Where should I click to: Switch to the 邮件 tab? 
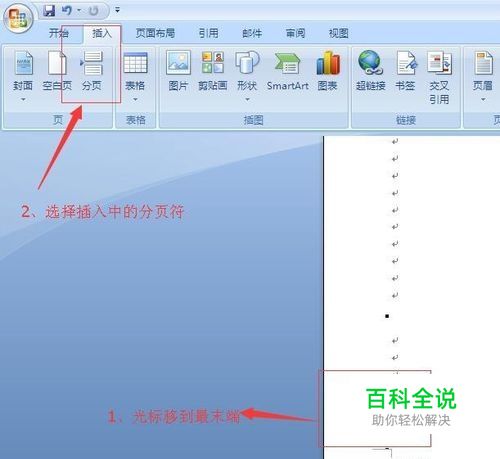[252, 33]
